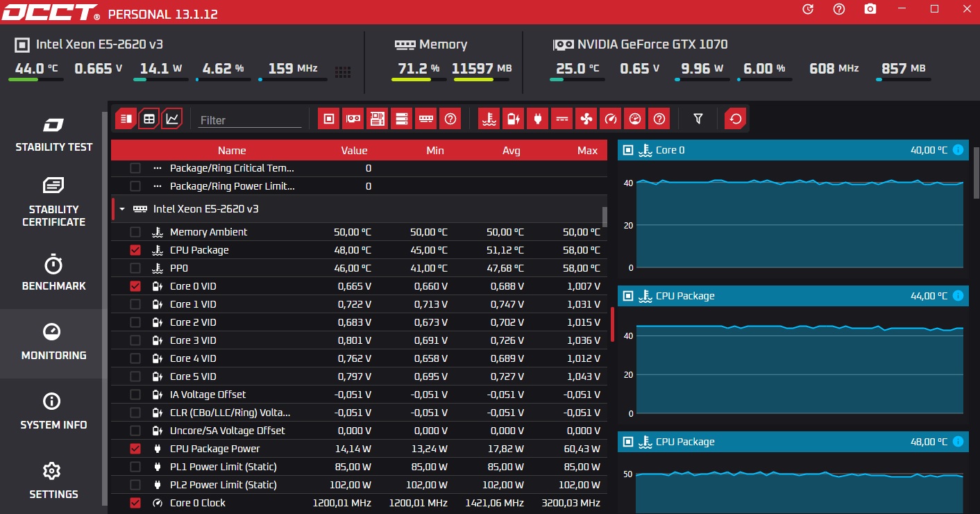Viewport: 980px width, 514px height.
Task: Toggle the GPU hardware filter icon
Action: (353, 119)
